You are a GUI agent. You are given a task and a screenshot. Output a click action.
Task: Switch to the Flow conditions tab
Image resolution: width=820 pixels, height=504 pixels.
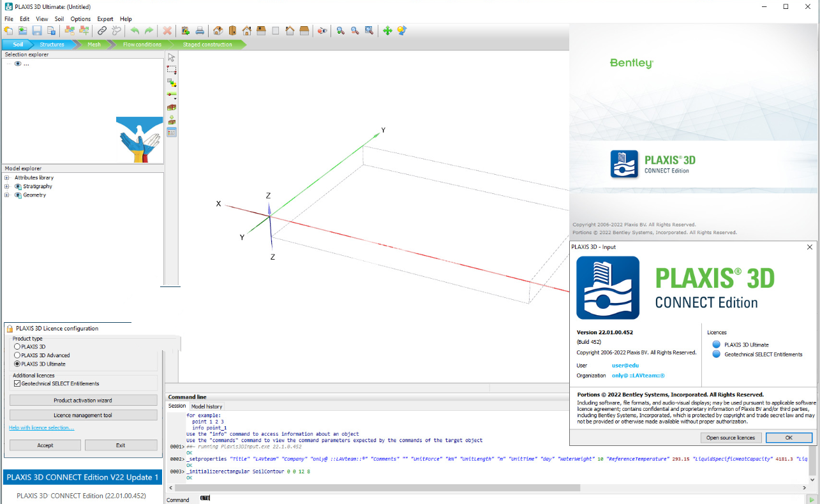(x=142, y=45)
